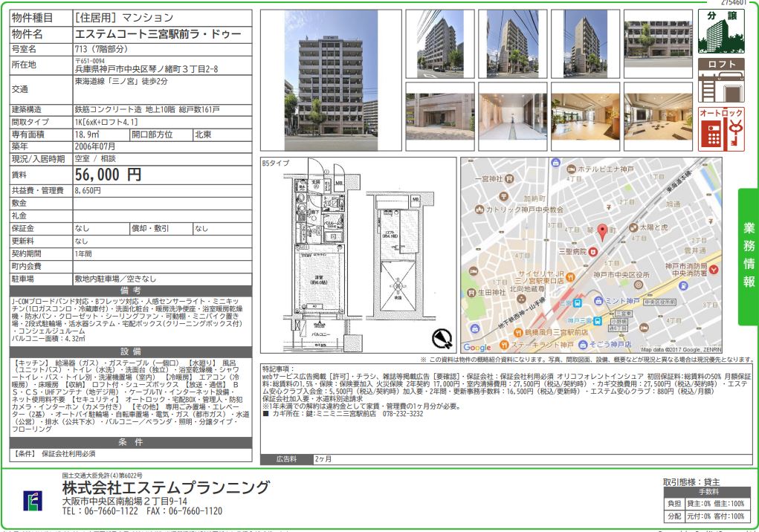Viewport: 759px width, 532px height.
Task: Click the structure text 鉄筋コンクリート造 地上10階
Action: coord(124,110)
